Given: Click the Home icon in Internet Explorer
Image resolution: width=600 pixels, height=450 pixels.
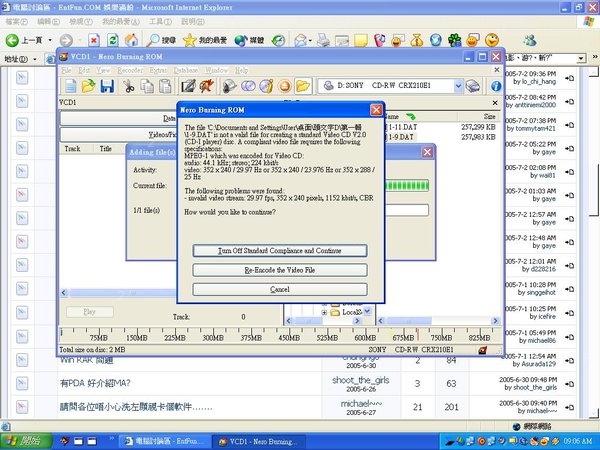Looking at the screenshot, I should pyautogui.click(x=131, y=40).
